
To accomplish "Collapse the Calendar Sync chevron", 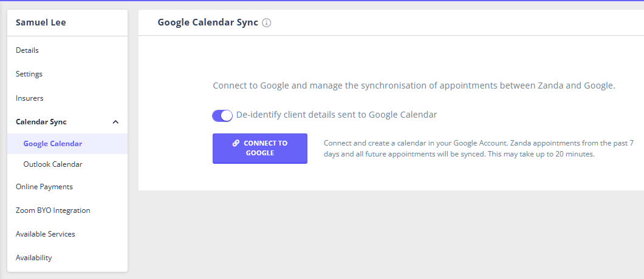I will (x=115, y=122).
